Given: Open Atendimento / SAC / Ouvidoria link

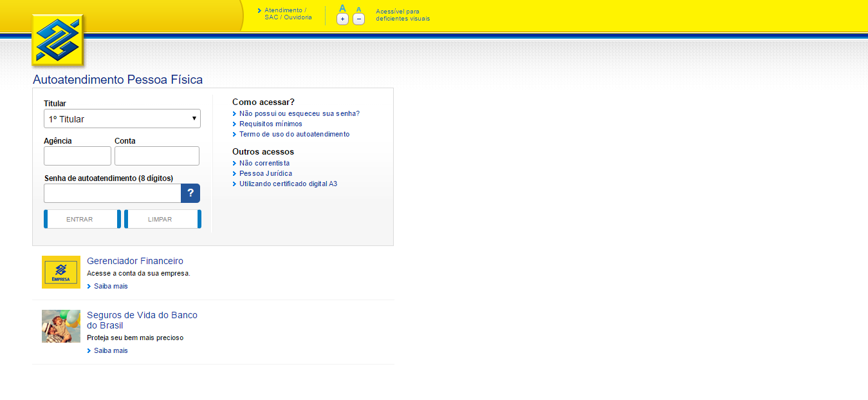Looking at the screenshot, I should (x=288, y=14).
